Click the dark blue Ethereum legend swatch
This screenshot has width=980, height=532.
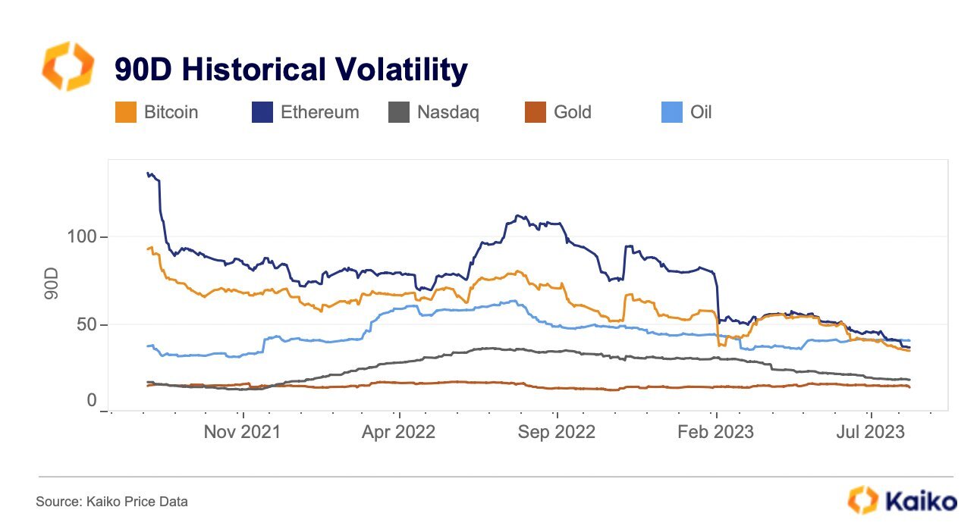(262, 112)
